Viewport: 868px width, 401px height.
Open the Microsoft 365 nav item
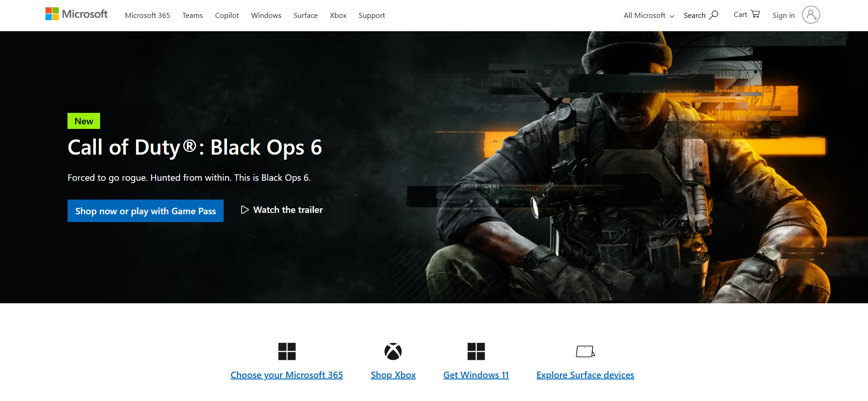[x=147, y=16]
